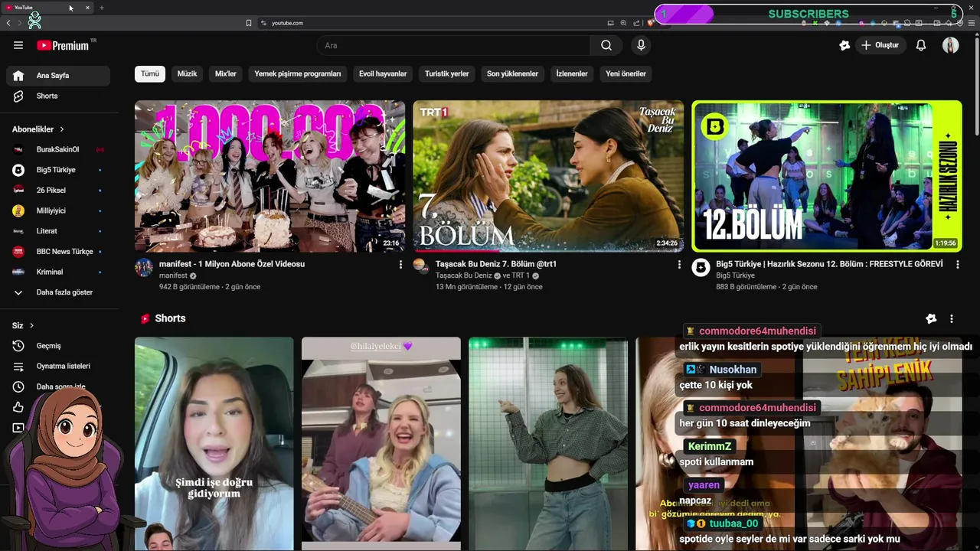Open options for Taşacak Bu Deniz video
This screenshot has width=980, height=551.
(x=679, y=264)
